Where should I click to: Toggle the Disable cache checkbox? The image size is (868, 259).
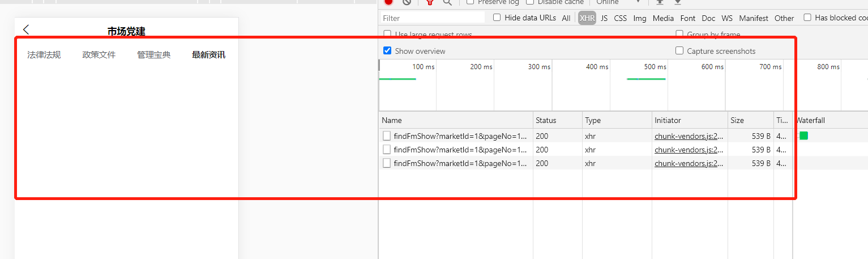pyautogui.click(x=531, y=2)
